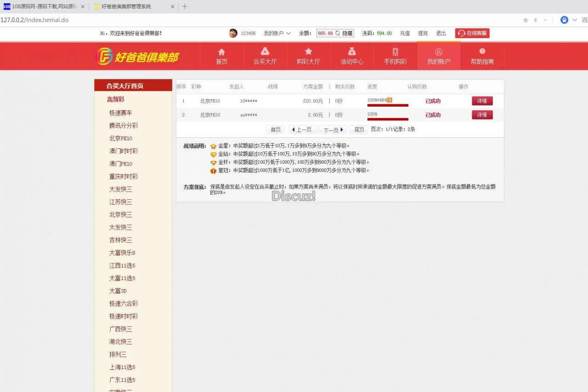Go to 购彩大厅 star icon
Image resolution: width=588 pixels, height=392 pixels.
click(308, 52)
